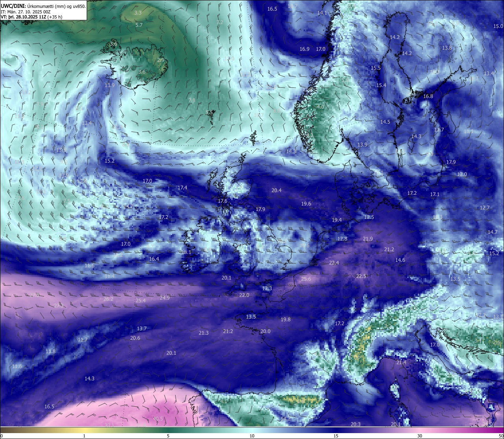504x439 pixels.
Task: Click the 2.9 value over eastern Iceland
Action: 161,60
